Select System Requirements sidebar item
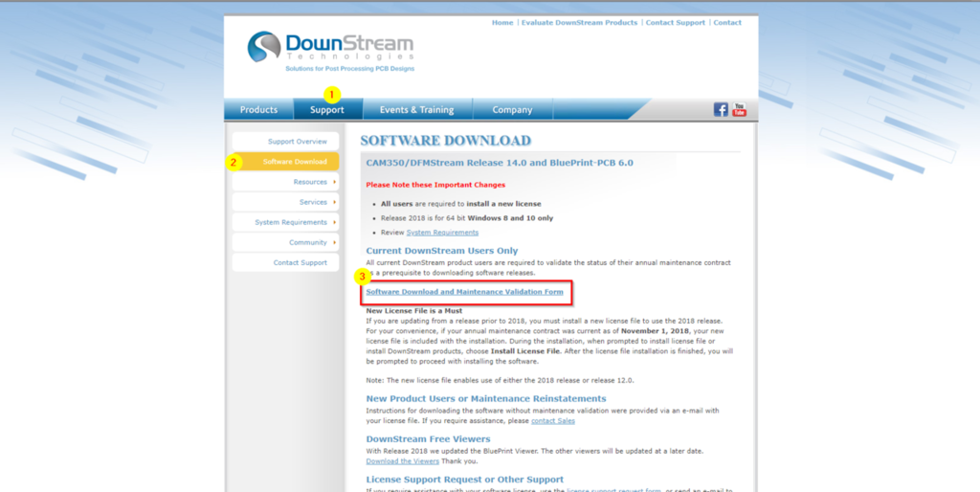The width and height of the screenshot is (980, 492). click(285, 222)
